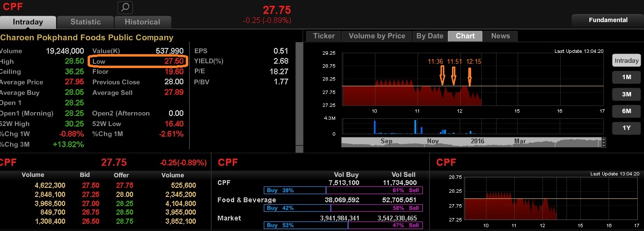Select the Ticker tab
This screenshot has width=644, height=231.
tap(324, 36)
